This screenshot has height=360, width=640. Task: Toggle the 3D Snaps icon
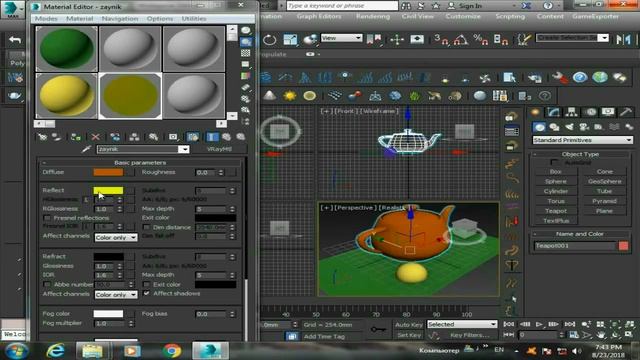coord(441,39)
